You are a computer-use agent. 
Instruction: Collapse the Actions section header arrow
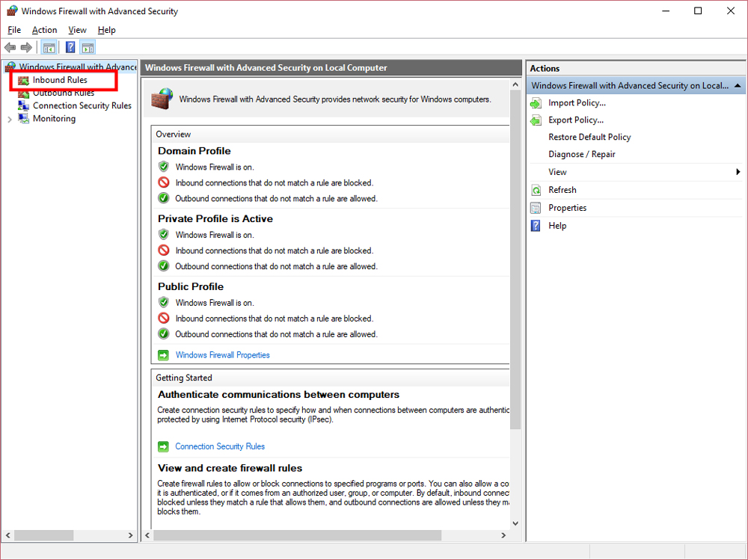pos(738,86)
